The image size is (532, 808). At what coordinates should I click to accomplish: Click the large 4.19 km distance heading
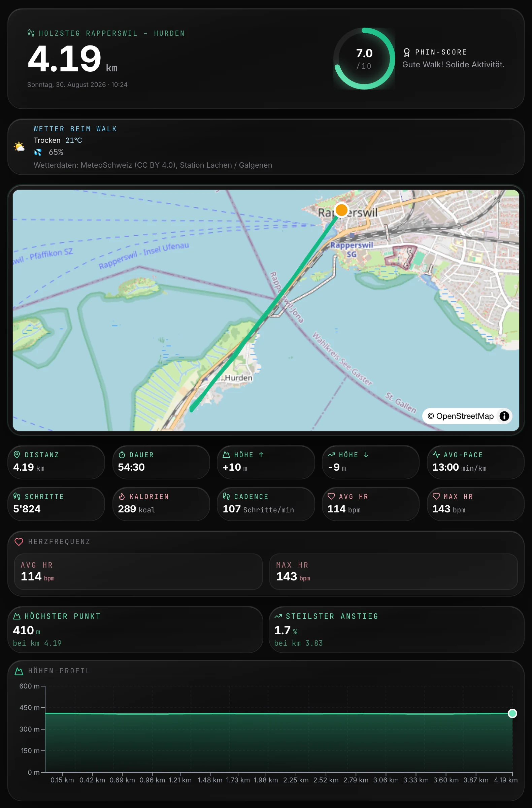(73, 58)
